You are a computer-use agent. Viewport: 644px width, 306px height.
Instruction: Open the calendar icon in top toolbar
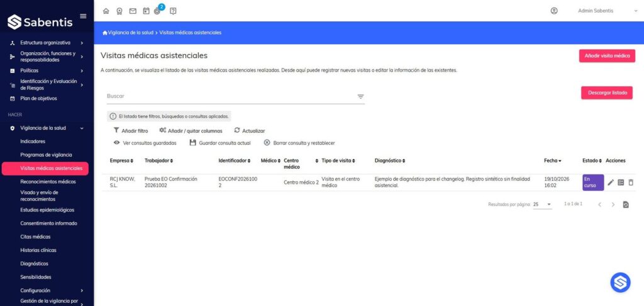pyautogui.click(x=146, y=11)
